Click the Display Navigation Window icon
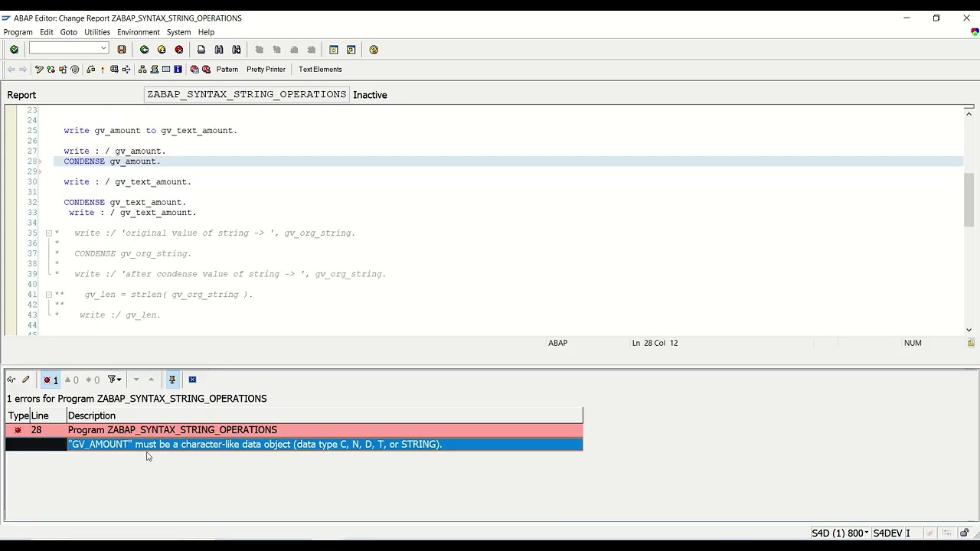This screenshot has width=980, height=551. coord(154,70)
